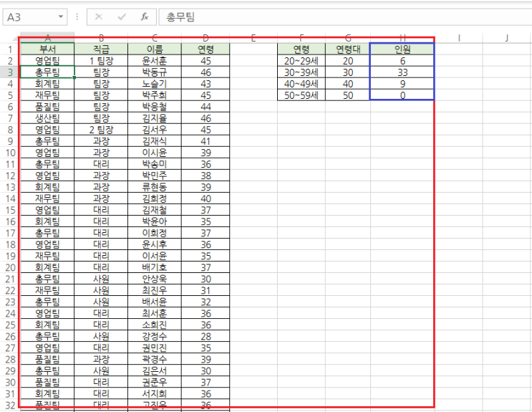Click cell 2 팀장 in row 8

pos(101,130)
